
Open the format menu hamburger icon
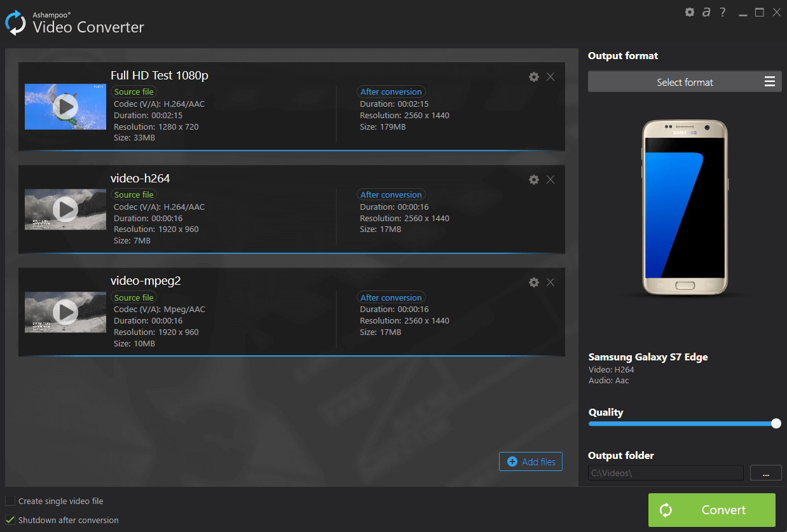(x=769, y=81)
